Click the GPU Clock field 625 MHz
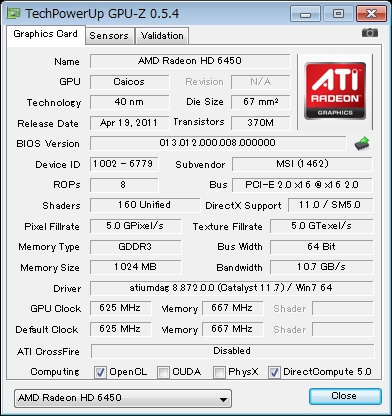The width and height of the screenshot is (392, 416). [120, 308]
